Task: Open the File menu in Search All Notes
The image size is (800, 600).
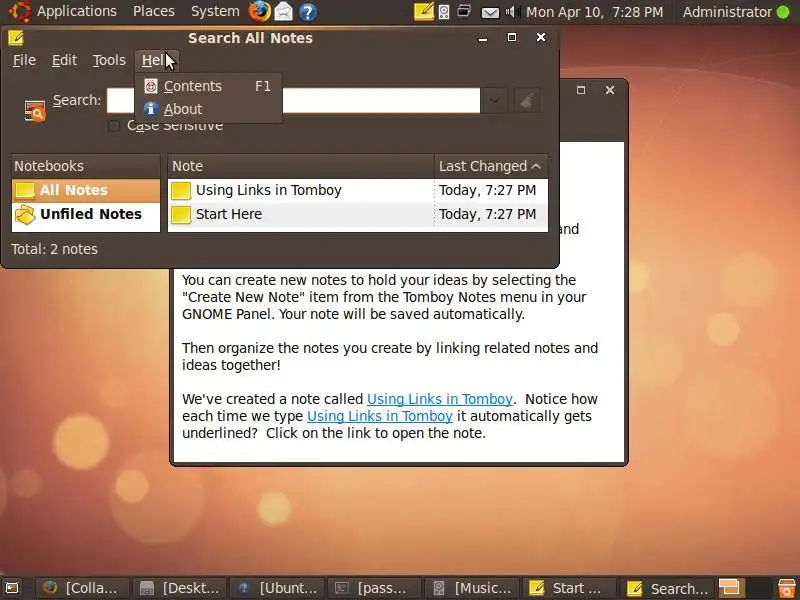Action: pyautogui.click(x=24, y=60)
